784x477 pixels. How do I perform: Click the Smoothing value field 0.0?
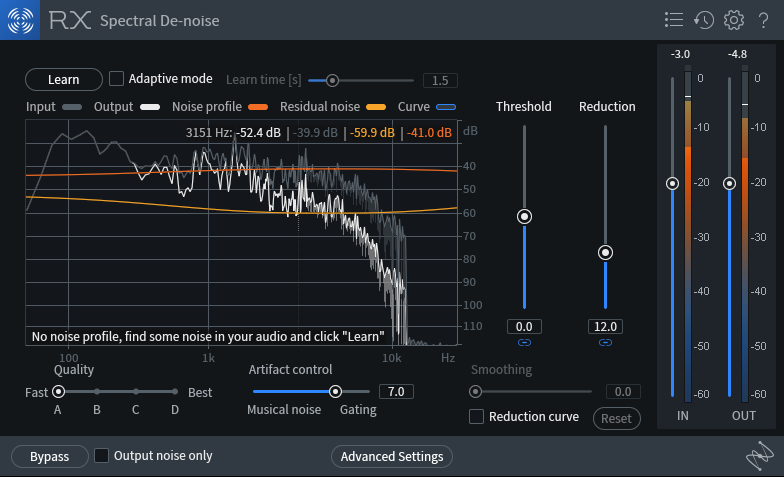[622, 392]
